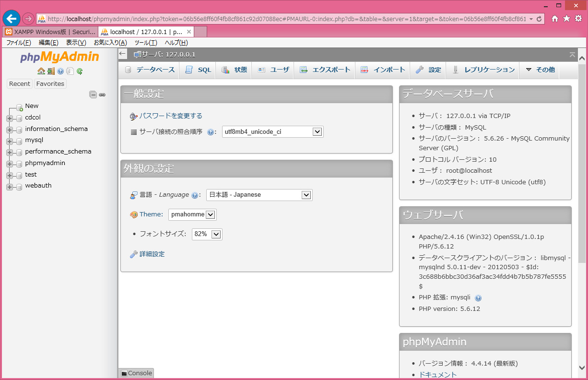
Task: Open phpMyAdmin documentation help icon
Action: 60,71
